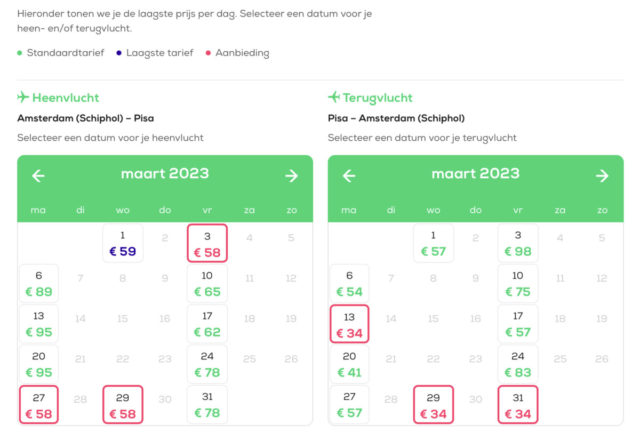Click the Terugvlucht airplane icon
The height and width of the screenshot is (440, 640).
tap(334, 97)
